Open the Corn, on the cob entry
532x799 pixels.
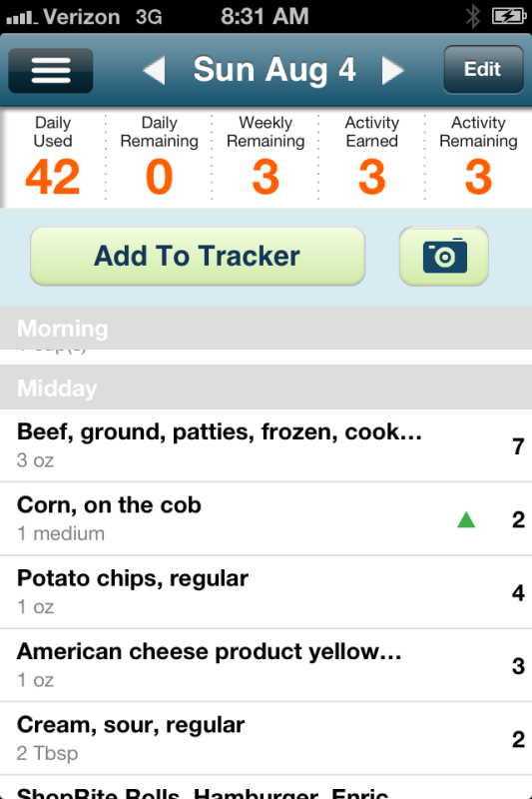(x=266, y=518)
